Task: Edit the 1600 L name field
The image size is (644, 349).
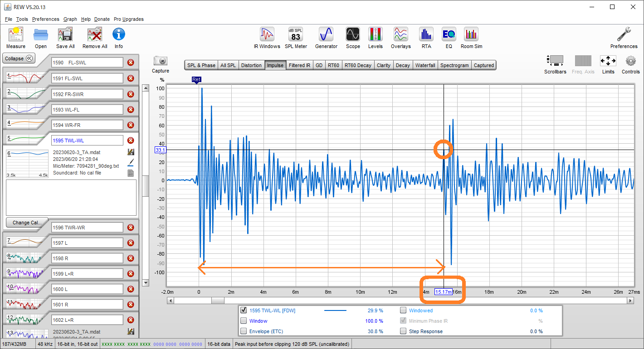Action: [x=87, y=289]
